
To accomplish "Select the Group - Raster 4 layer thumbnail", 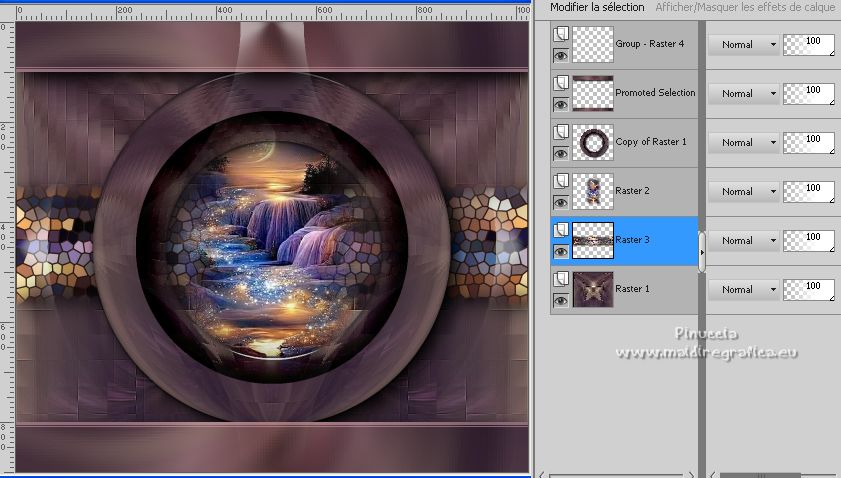I will tap(593, 45).
